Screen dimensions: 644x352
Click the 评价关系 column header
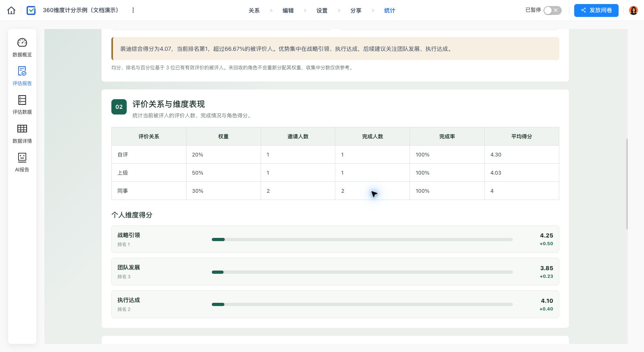(x=149, y=136)
